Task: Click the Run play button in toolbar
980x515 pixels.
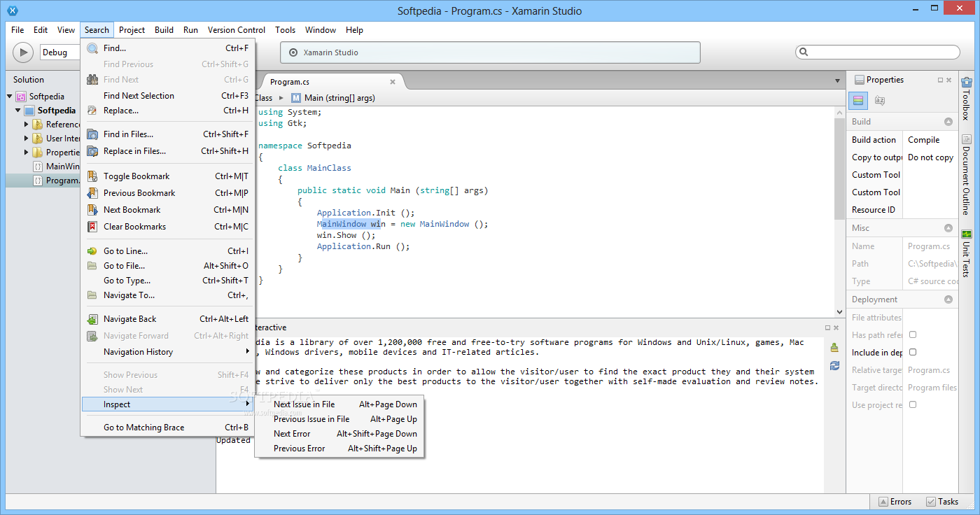Action: (x=23, y=52)
